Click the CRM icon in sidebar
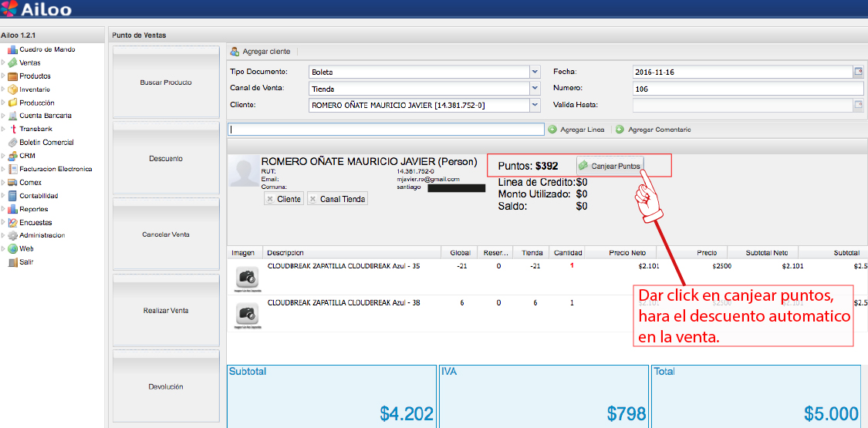Screen dimensions: 868x428 [12, 155]
